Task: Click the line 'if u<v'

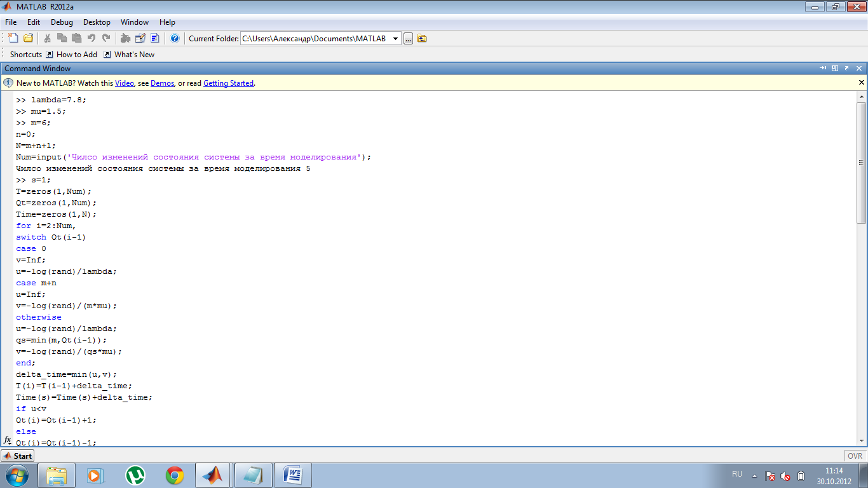Action: click(x=31, y=409)
